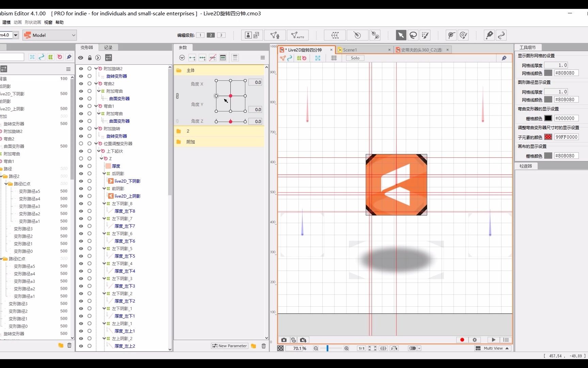Toggle visibility eye of live2D_下阴影 row

[x=81, y=181]
